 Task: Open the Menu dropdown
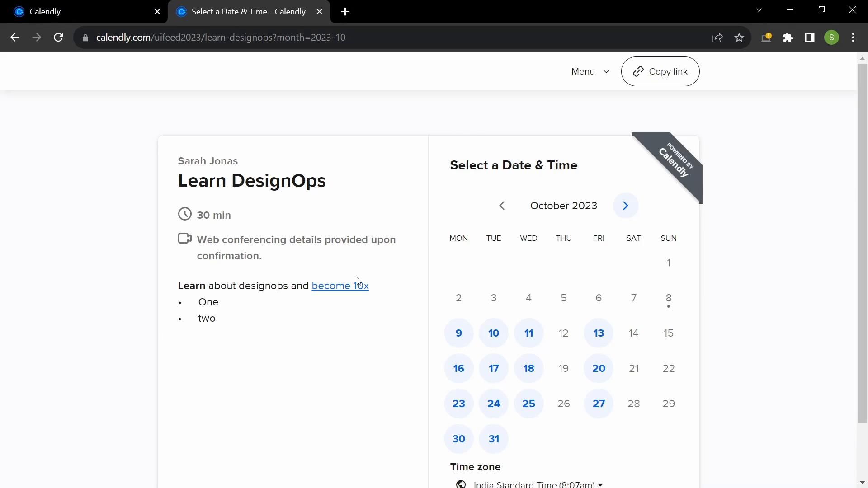(590, 71)
